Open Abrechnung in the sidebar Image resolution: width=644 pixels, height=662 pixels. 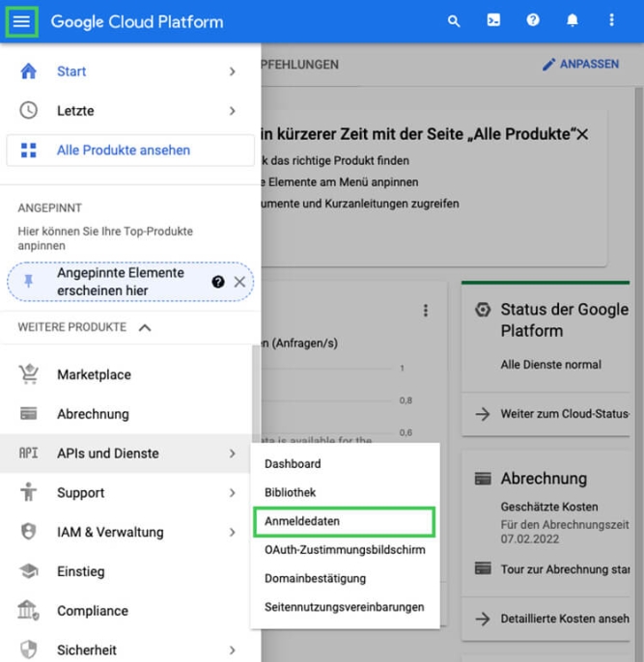coord(126,414)
